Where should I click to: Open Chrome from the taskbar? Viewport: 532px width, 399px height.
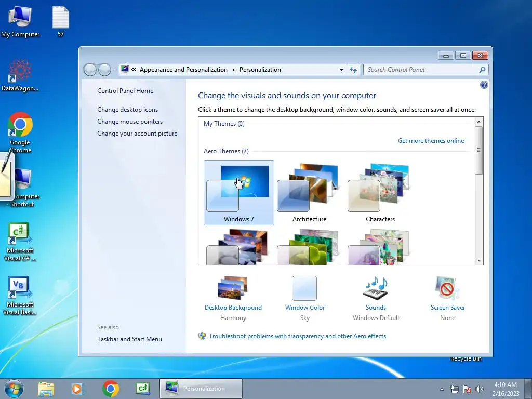(111, 389)
